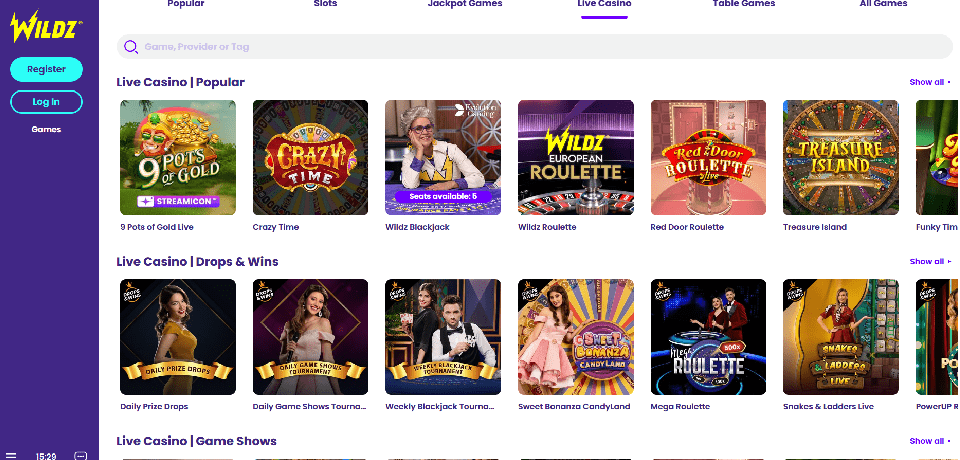Launch the Wildz European Roulette tile
The image size is (960, 460).
575,157
